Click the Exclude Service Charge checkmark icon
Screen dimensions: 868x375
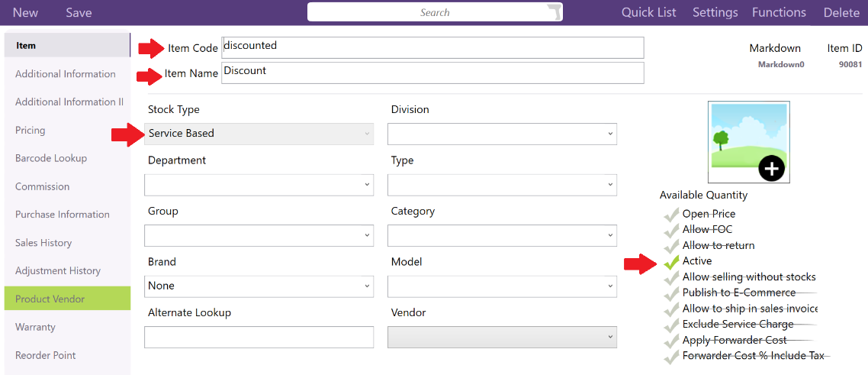coord(671,325)
